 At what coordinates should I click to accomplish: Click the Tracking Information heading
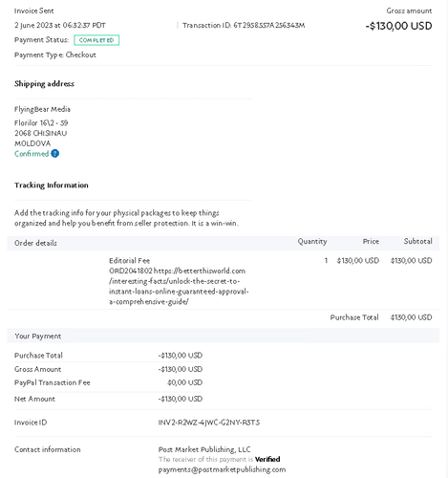(x=52, y=185)
